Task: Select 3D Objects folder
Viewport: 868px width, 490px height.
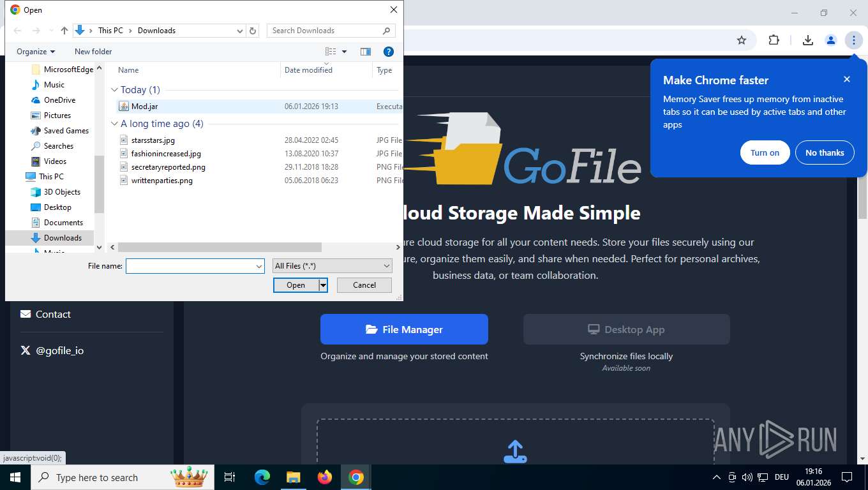Action: point(62,192)
